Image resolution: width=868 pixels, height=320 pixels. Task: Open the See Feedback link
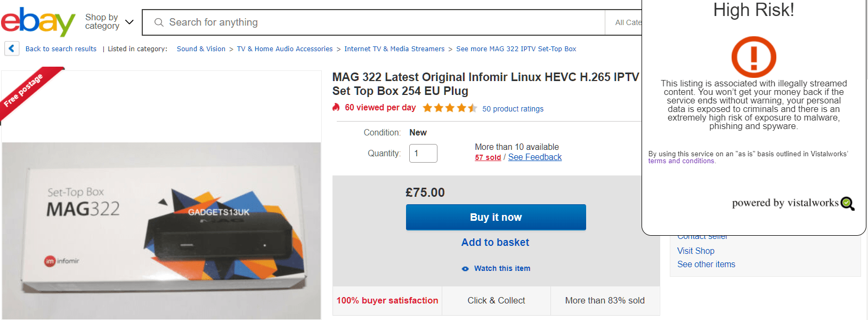pyautogui.click(x=535, y=157)
